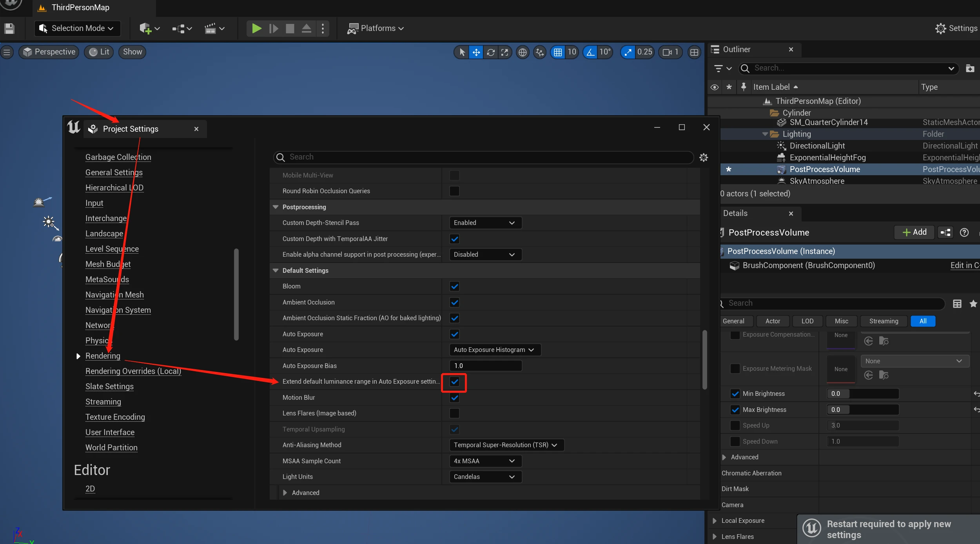Click blueprint/add script icon beside Add
Viewport: 980px width, 544px height.
pos(946,233)
